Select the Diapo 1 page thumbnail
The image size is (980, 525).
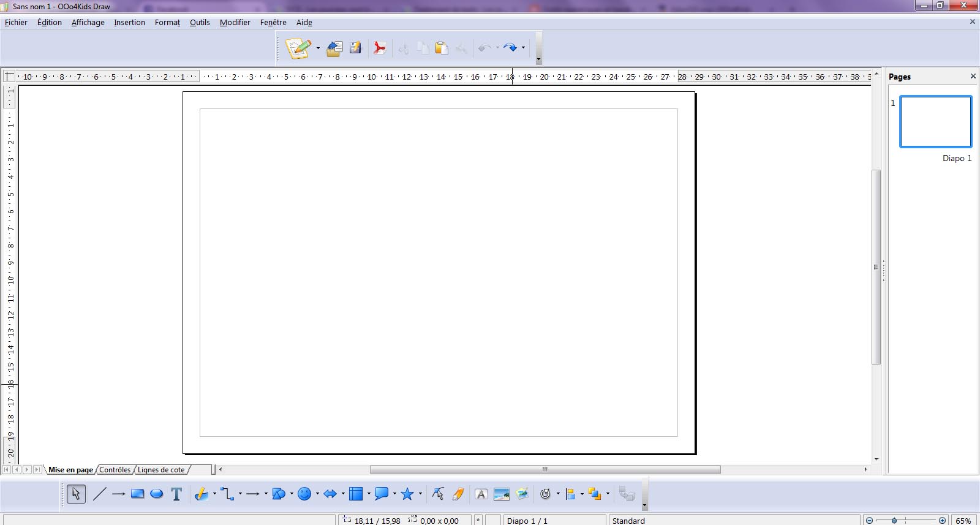[x=935, y=121]
